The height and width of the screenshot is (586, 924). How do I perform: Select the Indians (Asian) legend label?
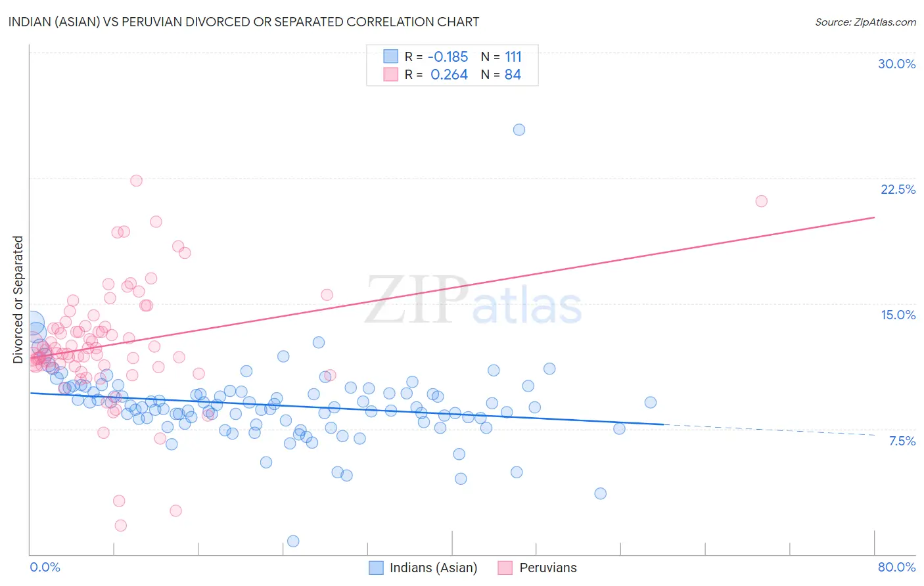[434, 568]
